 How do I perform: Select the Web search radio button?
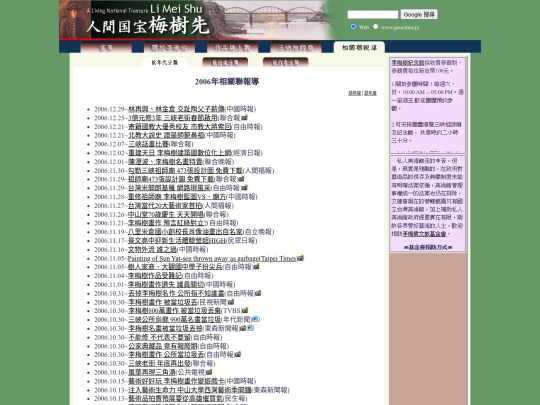click(x=353, y=27)
